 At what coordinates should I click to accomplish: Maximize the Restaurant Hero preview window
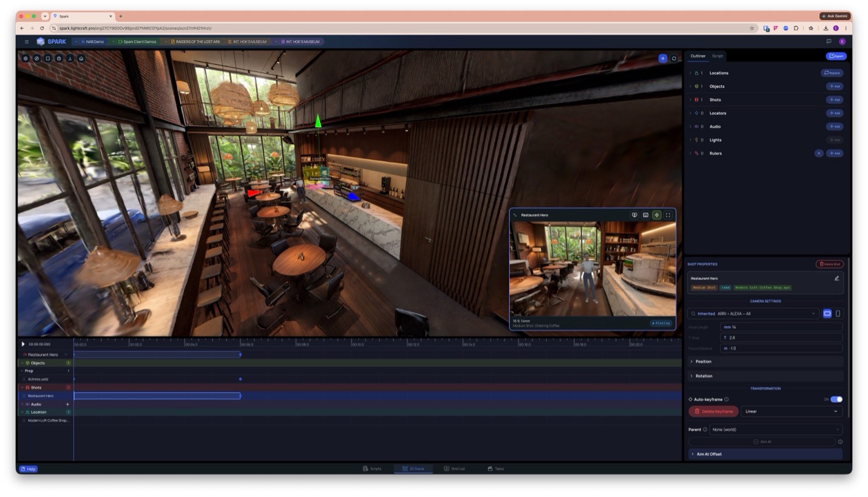[668, 215]
